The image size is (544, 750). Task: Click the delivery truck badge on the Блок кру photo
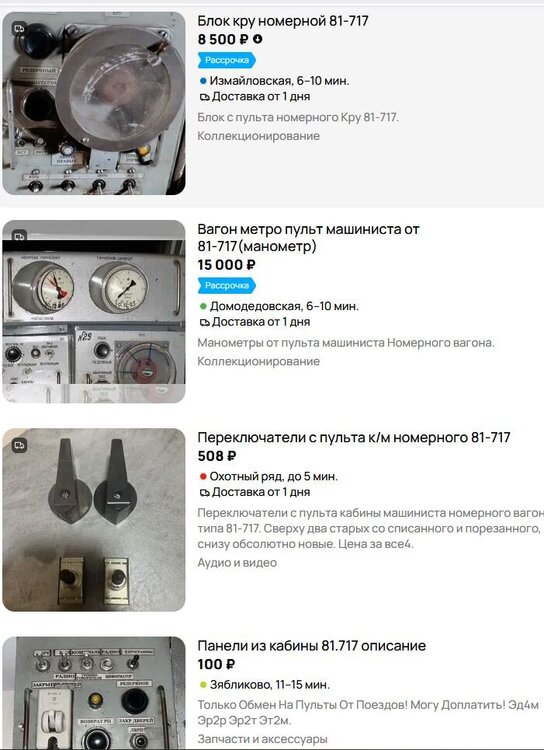click(19, 28)
